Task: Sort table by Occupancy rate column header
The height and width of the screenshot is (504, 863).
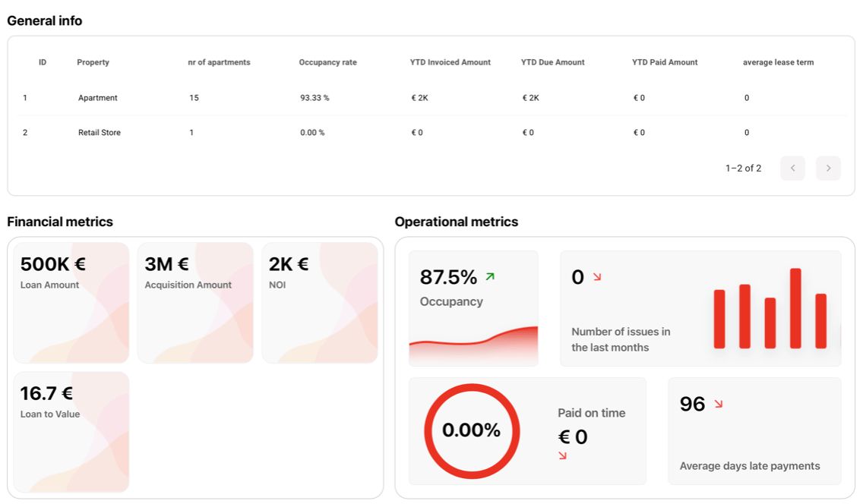Action: (x=327, y=62)
